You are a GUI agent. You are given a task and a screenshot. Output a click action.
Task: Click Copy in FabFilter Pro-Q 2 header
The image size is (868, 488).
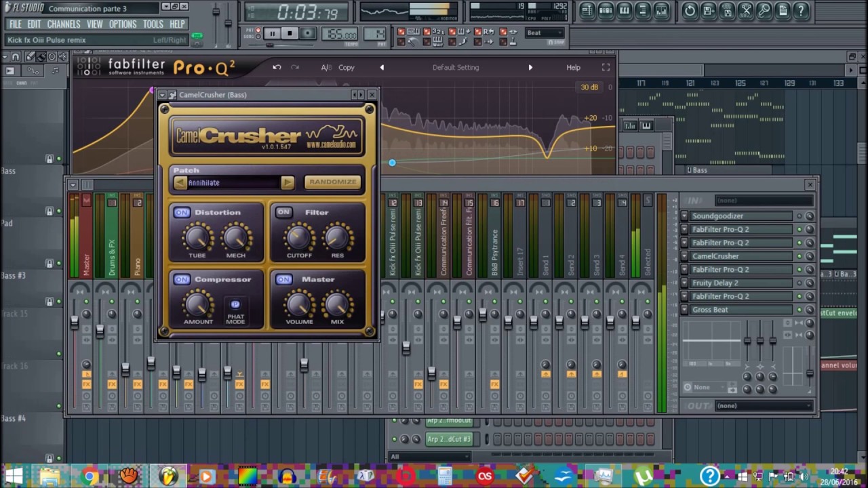pos(347,67)
